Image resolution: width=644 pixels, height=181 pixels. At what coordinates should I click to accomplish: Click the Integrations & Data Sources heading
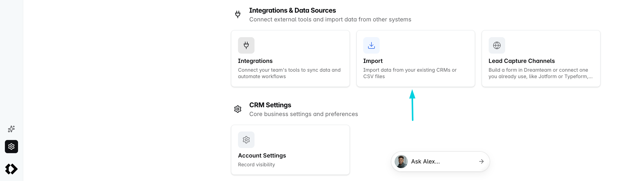[292, 10]
